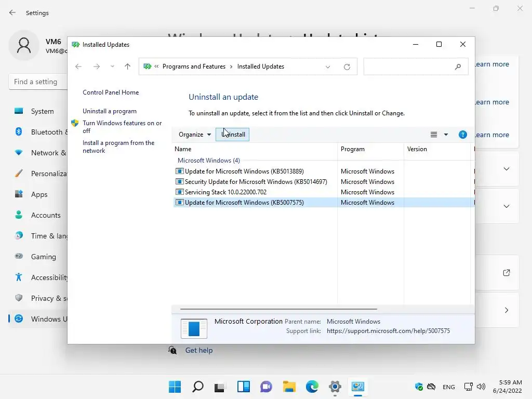Open Install a program from the network

tap(118, 147)
